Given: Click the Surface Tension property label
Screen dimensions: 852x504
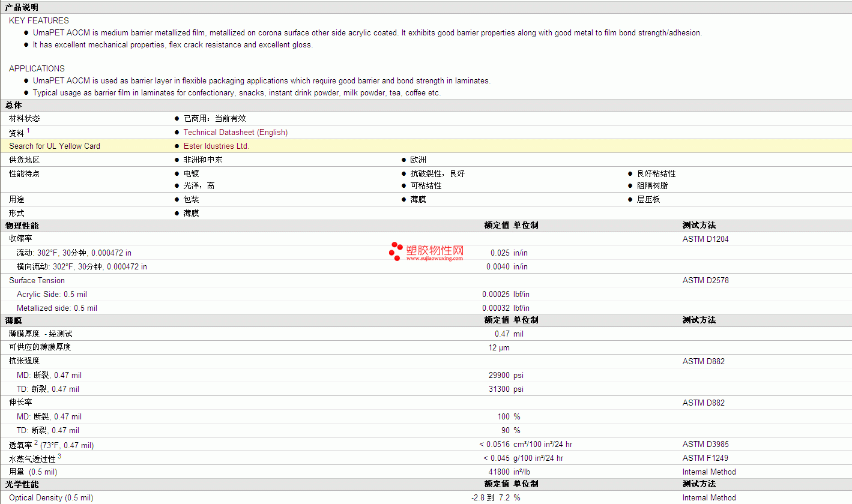Looking at the screenshot, I should (37, 280).
